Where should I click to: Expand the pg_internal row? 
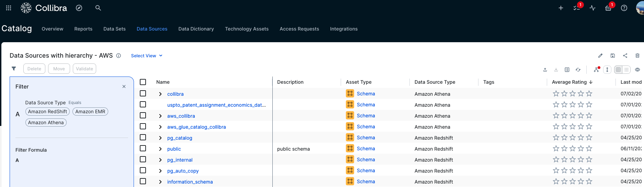160,160
